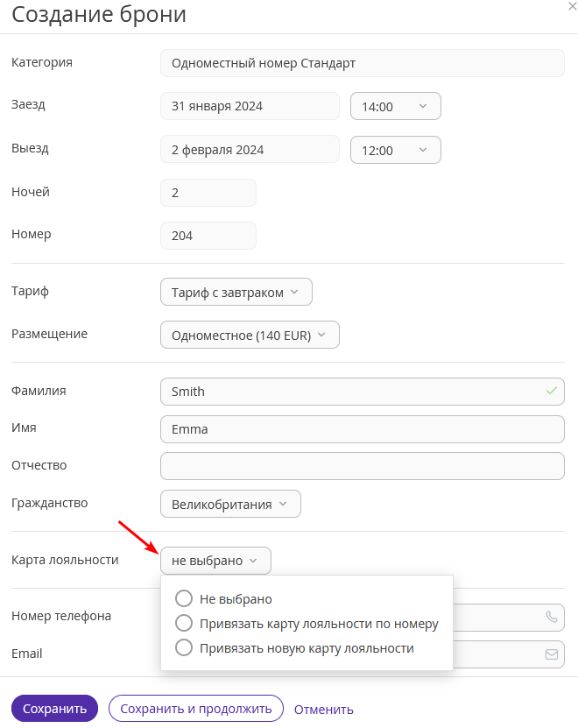Click the empty 'Отчество' input field
578x728 pixels.
point(363,466)
